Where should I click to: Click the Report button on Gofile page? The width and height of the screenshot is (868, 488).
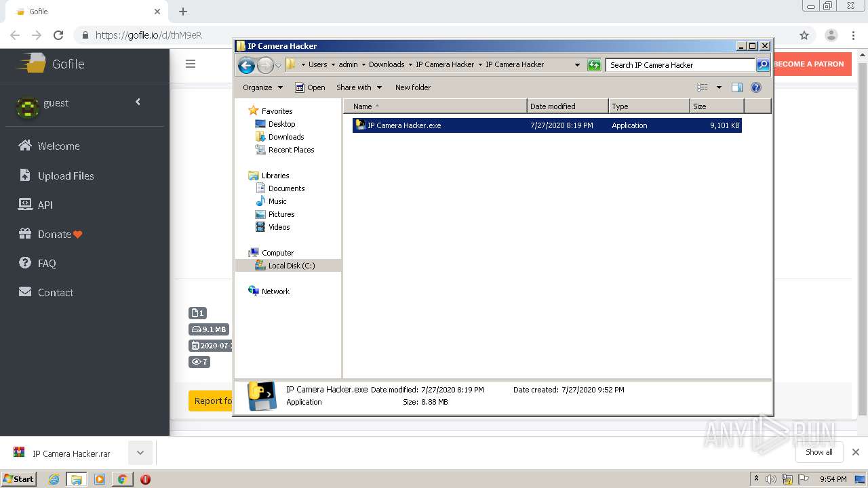click(211, 401)
